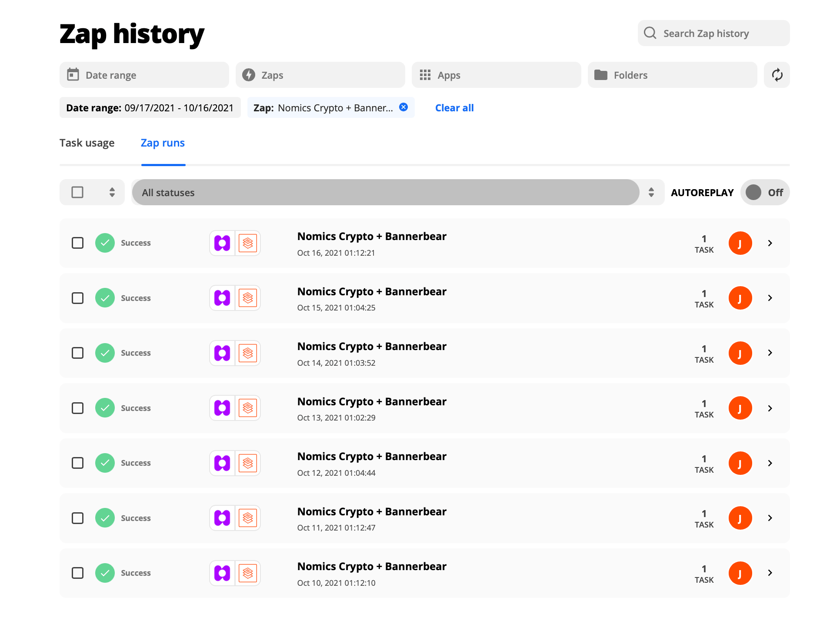
Task: Open the Date range filter
Action: pyautogui.click(x=144, y=75)
